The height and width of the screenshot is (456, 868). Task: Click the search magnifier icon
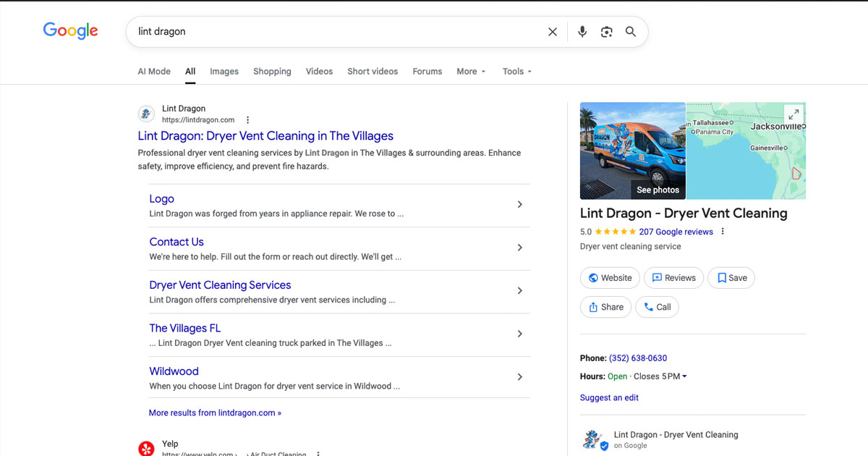coord(630,31)
